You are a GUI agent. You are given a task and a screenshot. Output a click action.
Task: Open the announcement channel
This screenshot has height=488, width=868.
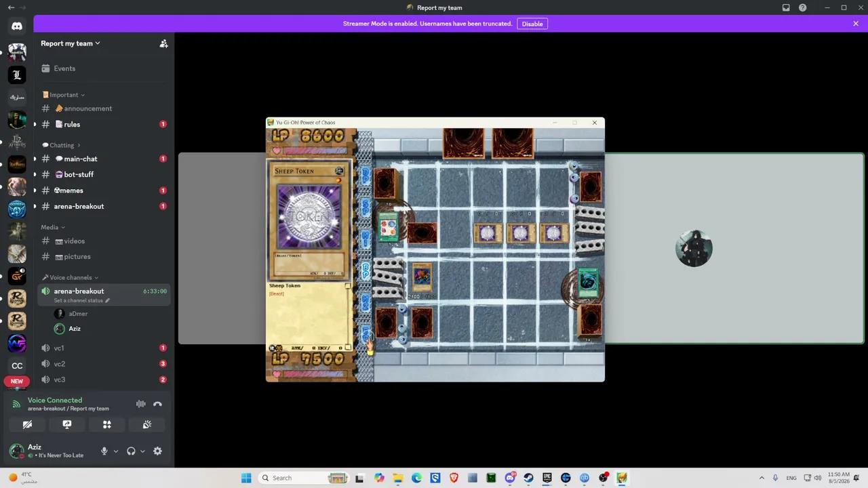pyautogui.click(x=104, y=108)
